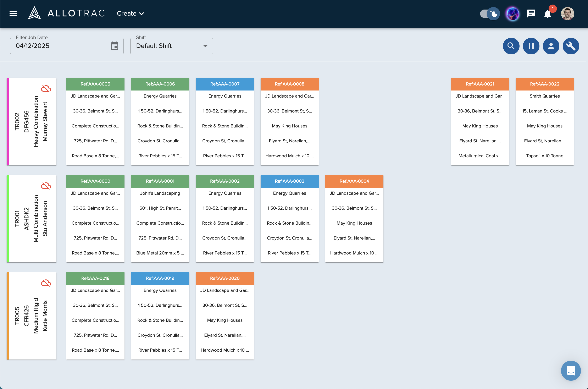
Task: Click Energy Quarries in job AAA-0006
Action: tap(160, 96)
